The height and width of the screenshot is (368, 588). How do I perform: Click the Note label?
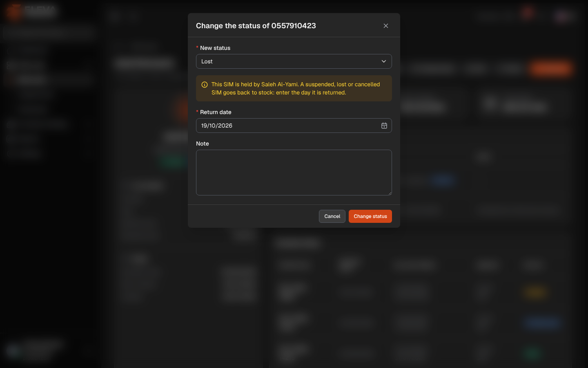pos(203,144)
